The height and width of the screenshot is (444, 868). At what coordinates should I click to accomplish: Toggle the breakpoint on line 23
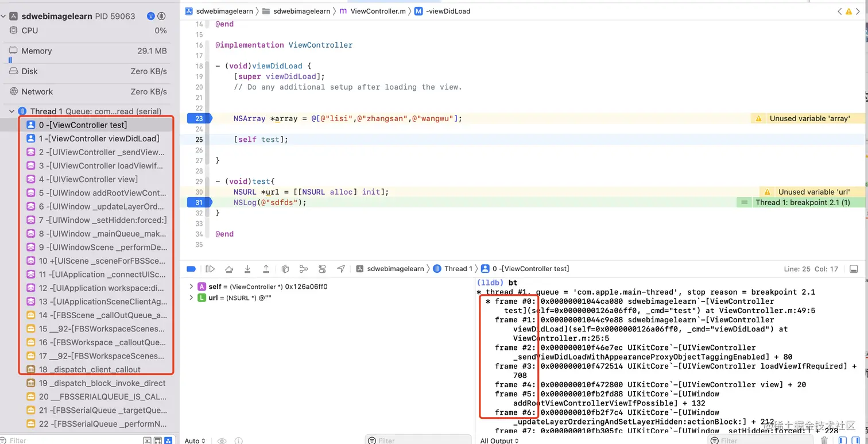[198, 118]
